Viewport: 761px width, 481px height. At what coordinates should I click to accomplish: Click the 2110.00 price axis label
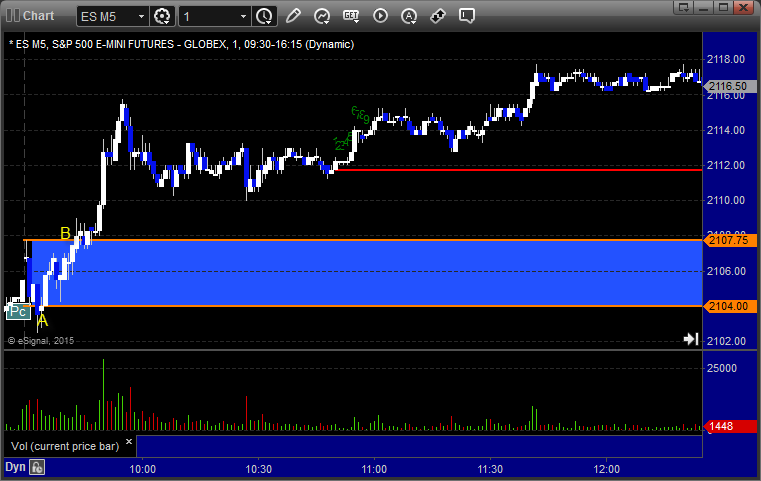pos(726,200)
